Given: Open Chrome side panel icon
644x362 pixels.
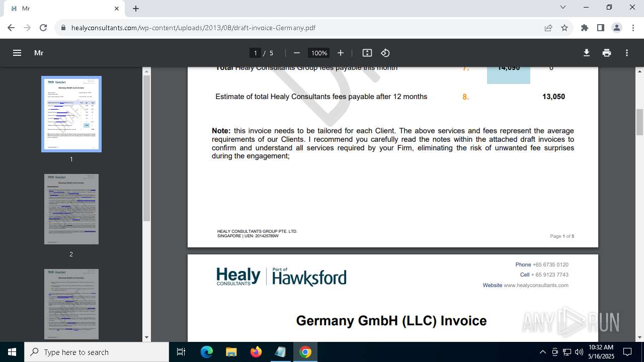Looking at the screenshot, I should point(601,28).
